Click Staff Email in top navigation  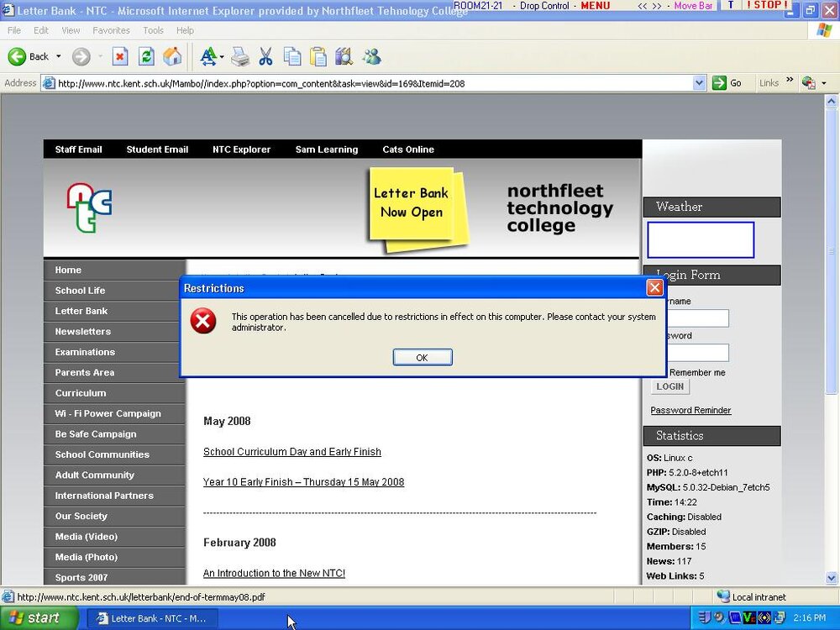(x=78, y=150)
